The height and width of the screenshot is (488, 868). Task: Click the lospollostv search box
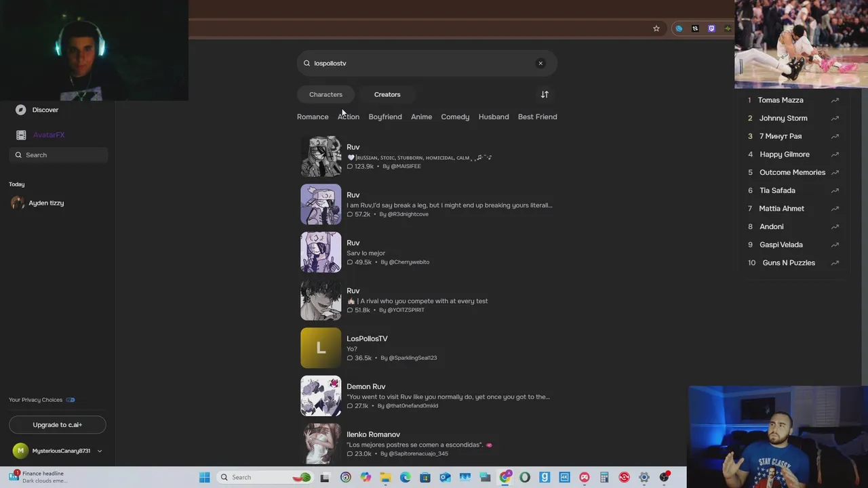pyautogui.click(x=427, y=63)
